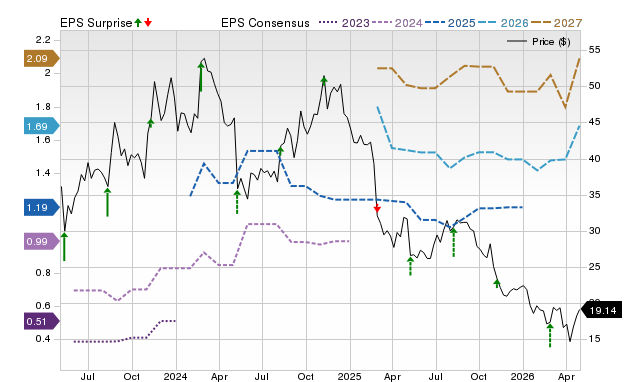Click the dashed green surprise arrow near May 2025
This screenshot has width=640, height=382.
pyautogui.click(x=410, y=266)
